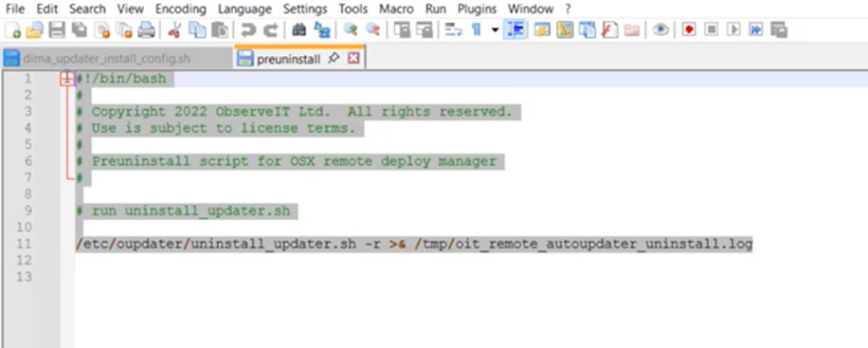Stop macro recording
This screenshot has height=348, width=868.
click(x=712, y=30)
